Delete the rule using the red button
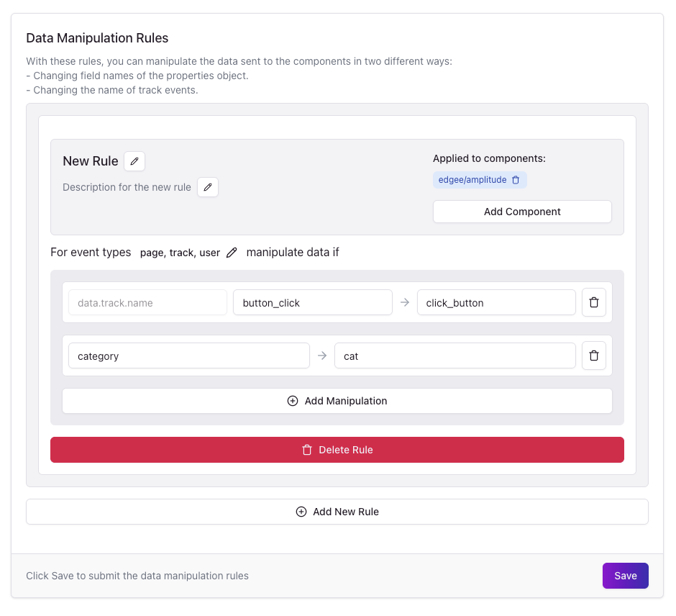The width and height of the screenshot is (676, 616). pyautogui.click(x=337, y=450)
